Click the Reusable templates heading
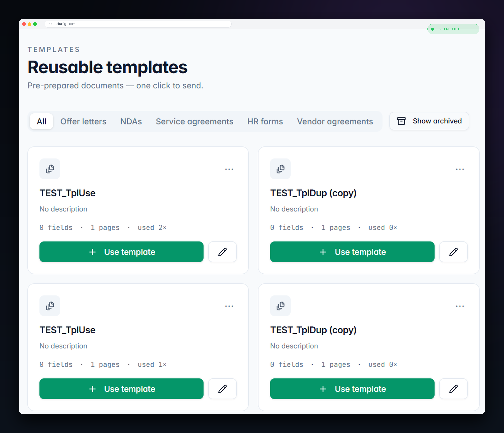 click(x=108, y=67)
